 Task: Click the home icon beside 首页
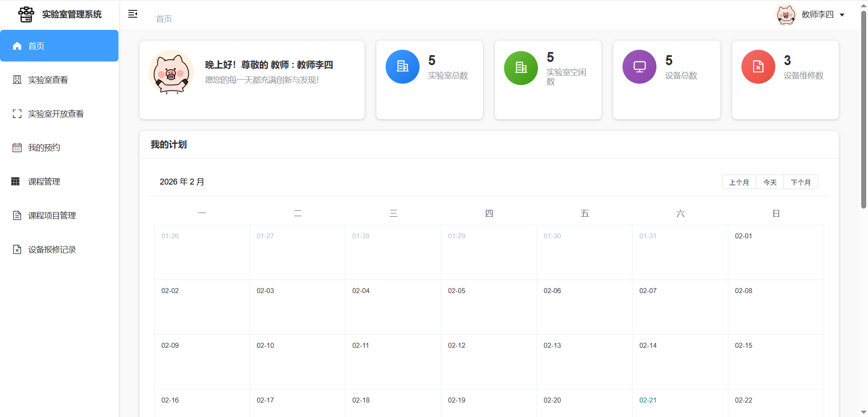point(17,46)
